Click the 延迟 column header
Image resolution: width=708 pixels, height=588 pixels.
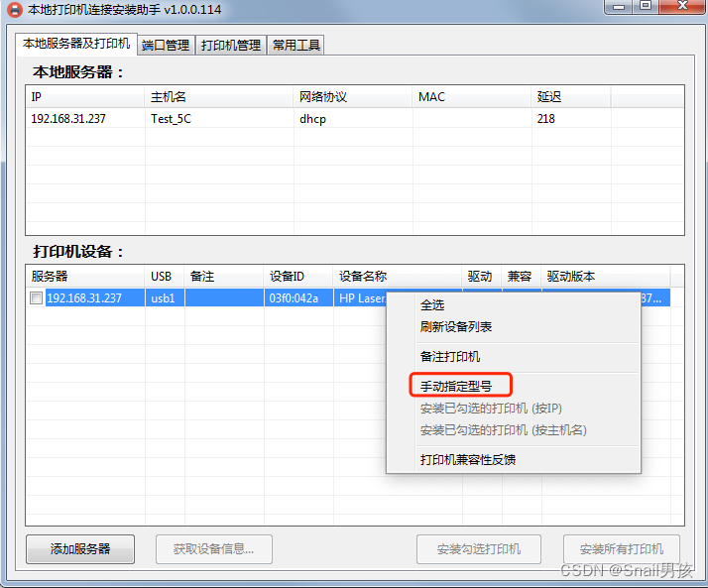tap(571, 96)
